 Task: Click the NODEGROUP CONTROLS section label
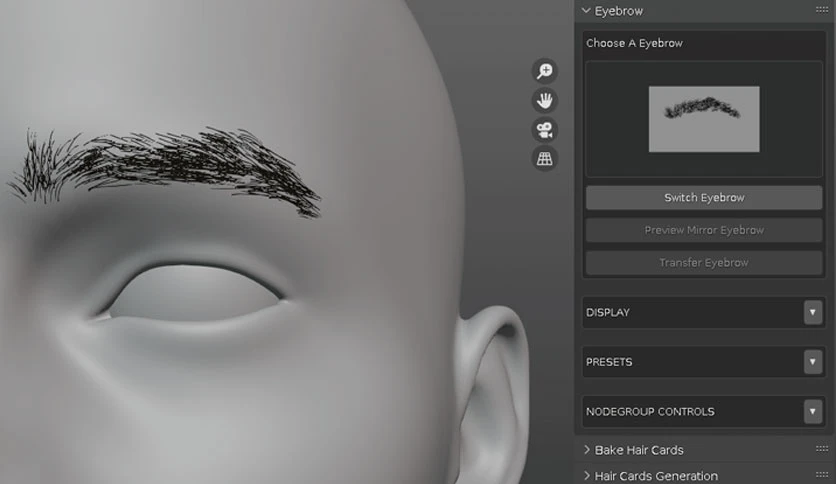(x=650, y=412)
